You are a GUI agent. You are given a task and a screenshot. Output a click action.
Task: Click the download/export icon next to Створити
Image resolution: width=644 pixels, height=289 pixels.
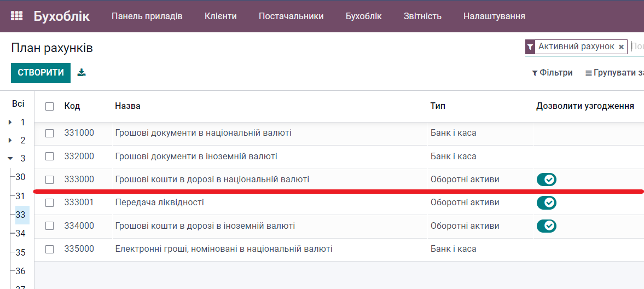click(82, 72)
